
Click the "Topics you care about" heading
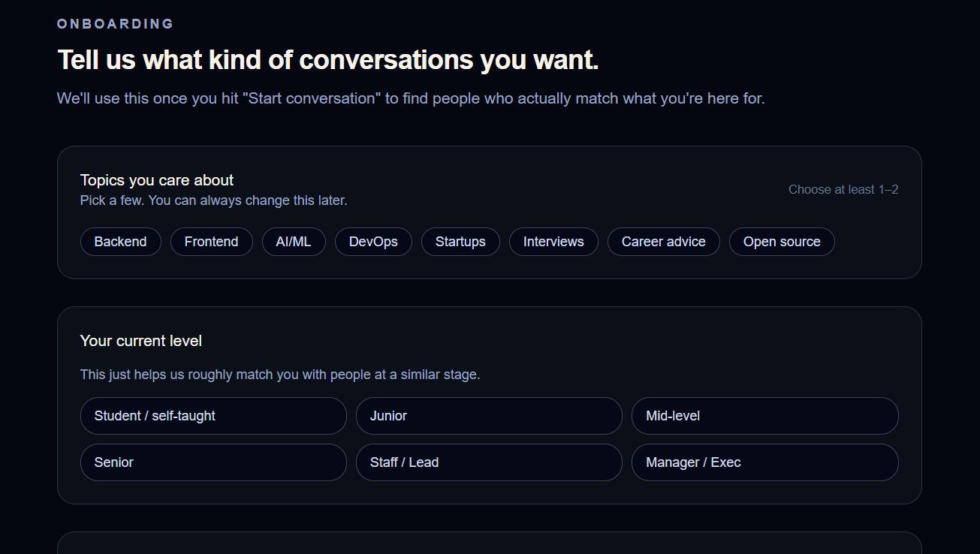[157, 180]
